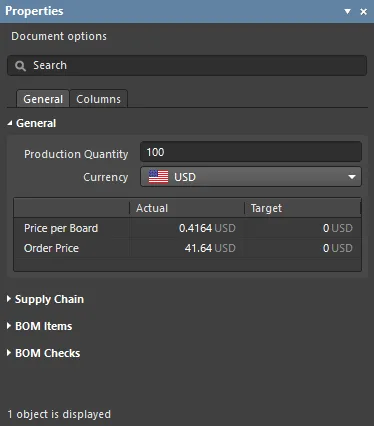The height and width of the screenshot is (426, 374).
Task: Click the search magnifier icon
Action: point(20,66)
